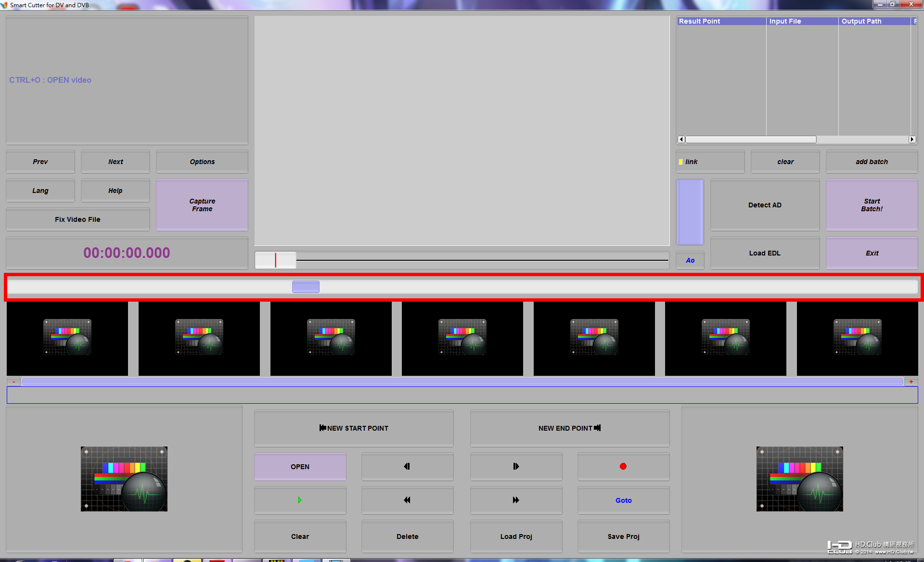The image size is (924, 562).
Task: Set a NEW START POINT
Action: [x=354, y=428]
